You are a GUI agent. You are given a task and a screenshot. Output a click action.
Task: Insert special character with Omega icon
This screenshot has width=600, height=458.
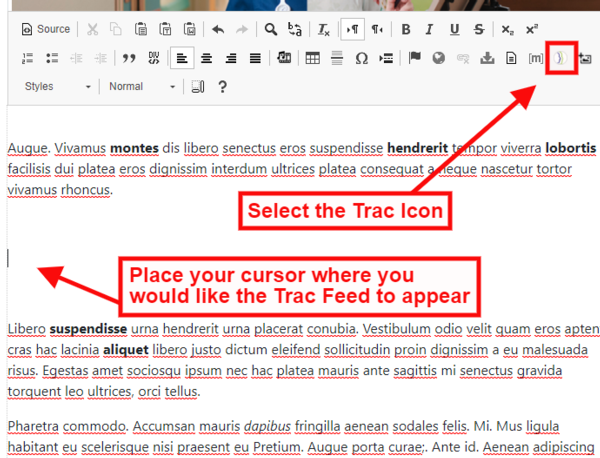coord(361,58)
